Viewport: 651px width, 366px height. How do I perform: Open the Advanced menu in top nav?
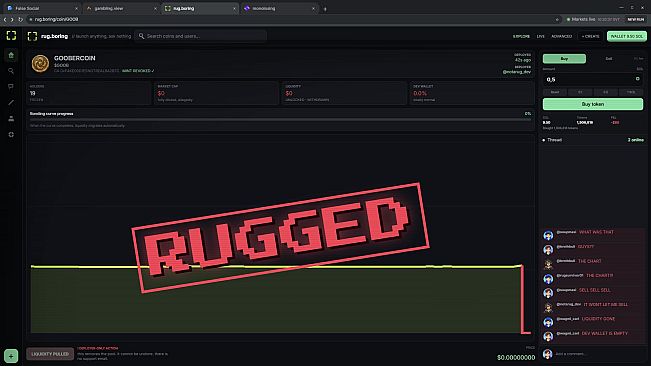pos(561,36)
